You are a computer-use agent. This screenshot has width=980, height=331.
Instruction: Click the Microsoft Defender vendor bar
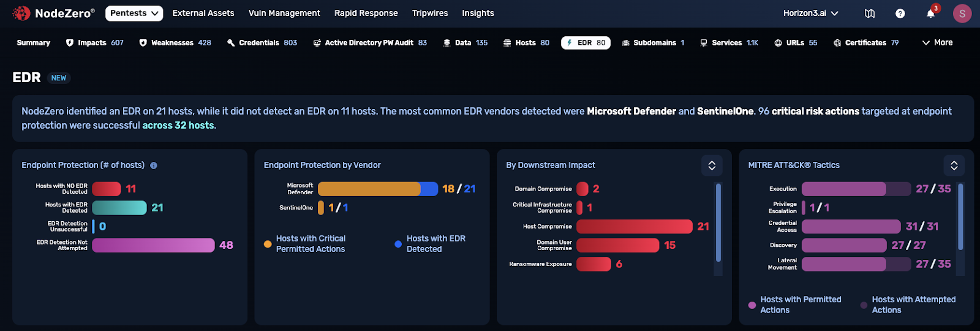point(378,189)
